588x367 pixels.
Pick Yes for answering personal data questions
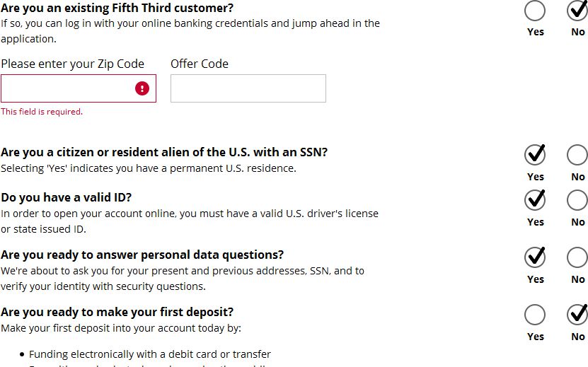pos(536,257)
